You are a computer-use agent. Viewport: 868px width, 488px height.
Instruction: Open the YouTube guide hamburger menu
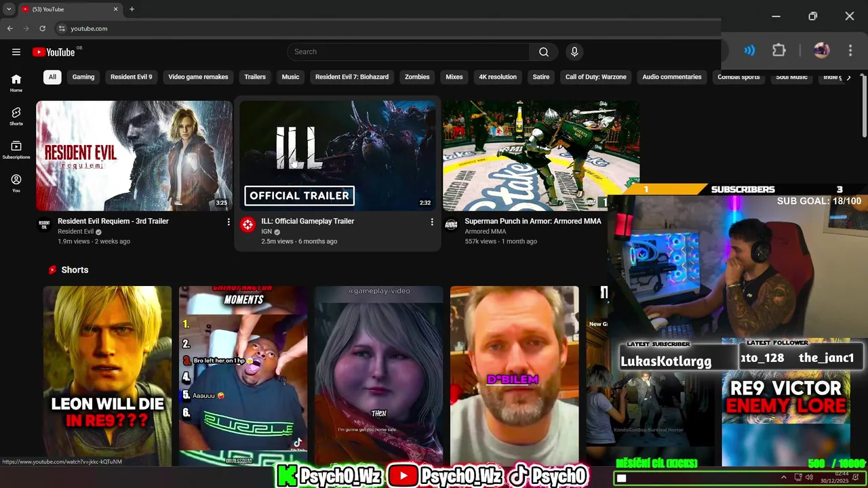click(x=16, y=52)
